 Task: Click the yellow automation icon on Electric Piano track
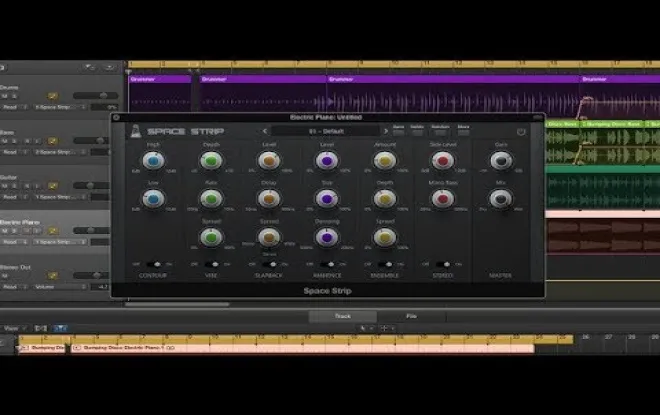click(x=53, y=231)
